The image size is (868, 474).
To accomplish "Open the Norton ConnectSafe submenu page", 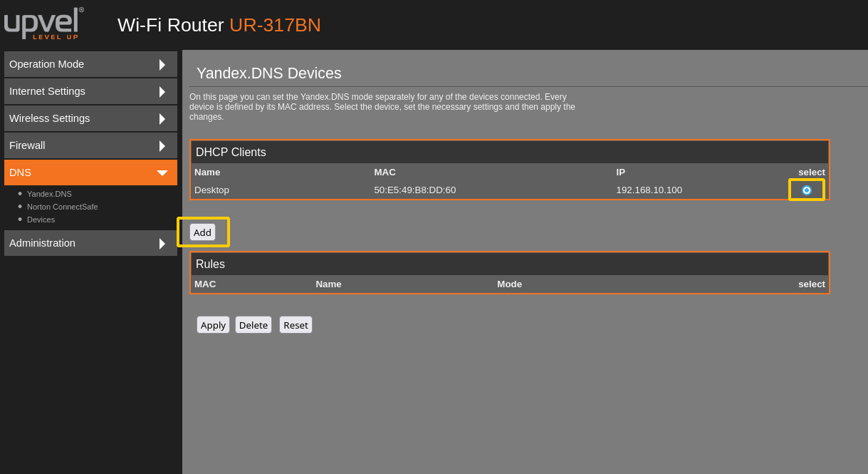I will 62,207.
